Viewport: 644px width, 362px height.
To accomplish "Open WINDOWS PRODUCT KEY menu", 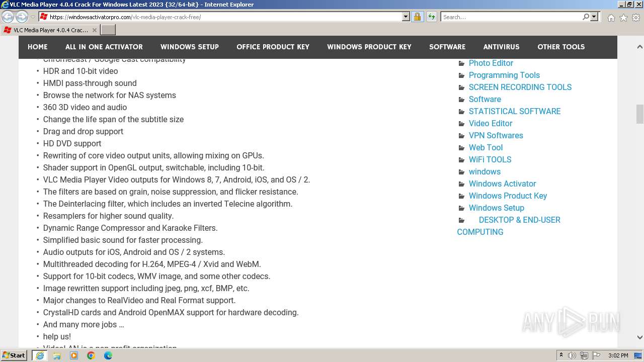I will click(x=369, y=47).
